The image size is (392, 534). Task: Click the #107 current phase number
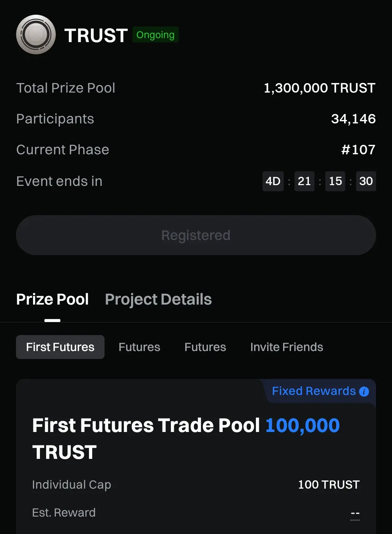(358, 150)
